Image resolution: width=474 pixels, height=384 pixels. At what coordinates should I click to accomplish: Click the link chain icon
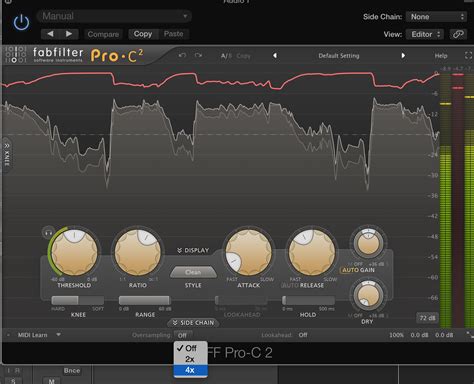point(458,34)
